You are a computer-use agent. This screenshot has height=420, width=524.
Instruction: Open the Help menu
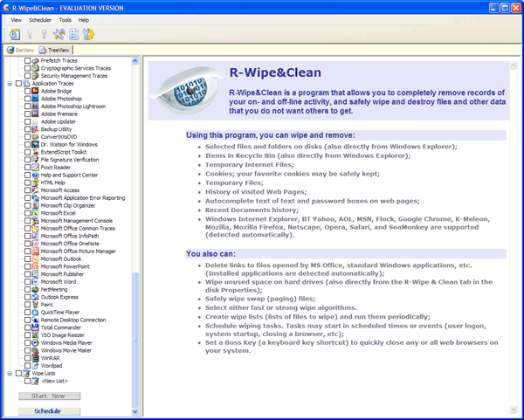coord(84,20)
